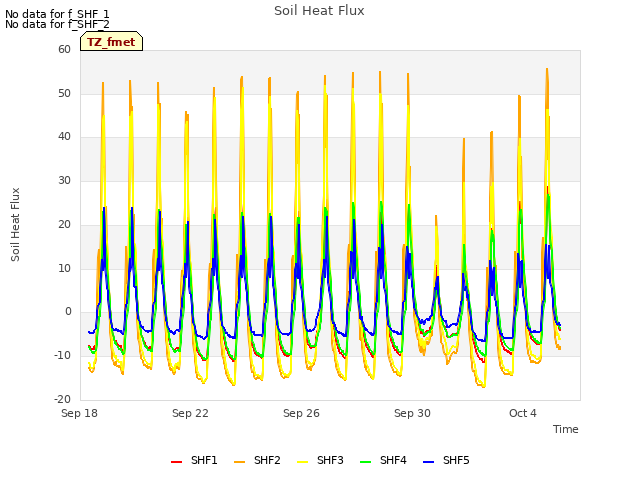Click the SHF4 green legend swatch
The image size is (640, 480).
[366, 462]
